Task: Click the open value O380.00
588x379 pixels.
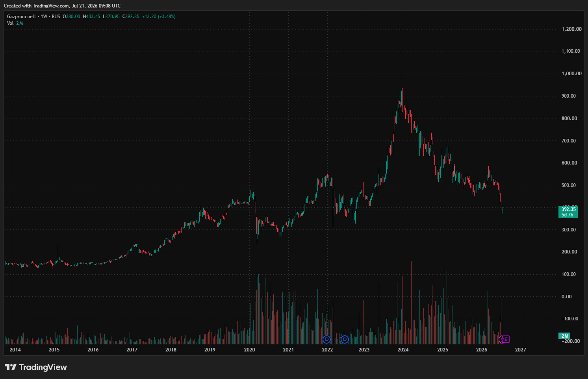Action: [71, 17]
